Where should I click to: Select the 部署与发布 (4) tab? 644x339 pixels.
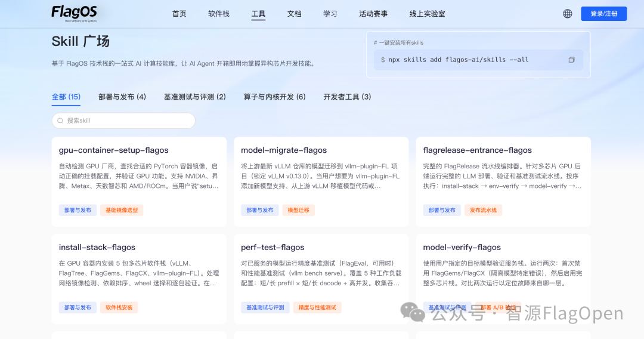(x=122, y=97)
